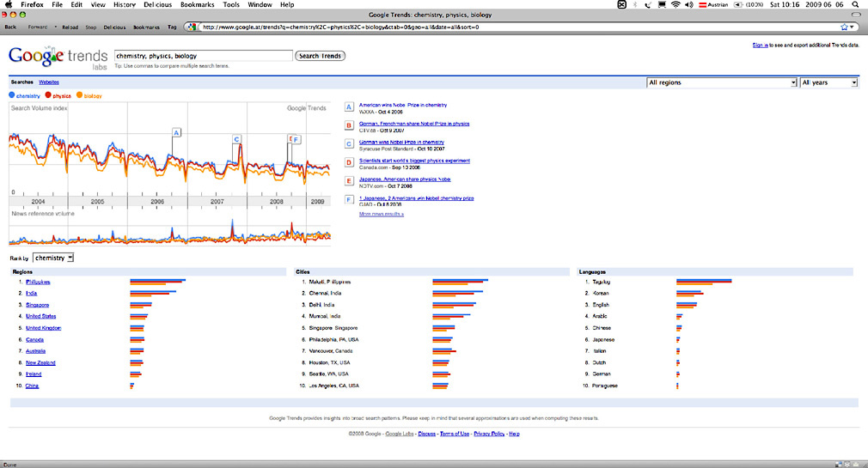Click the Wi-Fi status icon in menu bar
Image resolution: width=868 pixels, height=468 pixels.
pyautogui.click(x=675, y=4)
